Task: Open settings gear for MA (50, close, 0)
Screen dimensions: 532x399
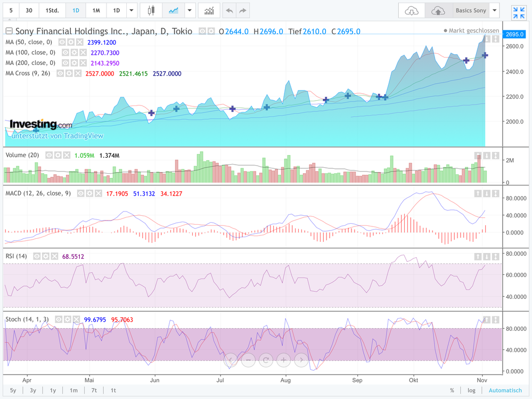Action: tap(70, 42)
